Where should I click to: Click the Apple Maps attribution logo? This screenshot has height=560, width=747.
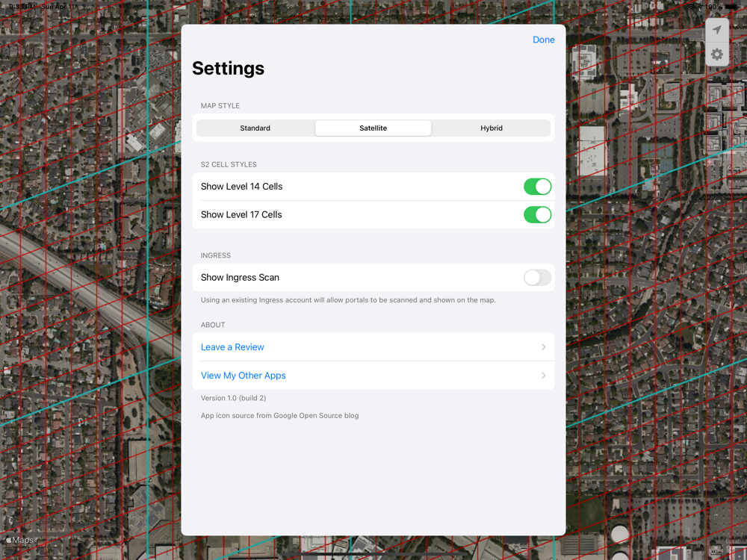[19, 540]
